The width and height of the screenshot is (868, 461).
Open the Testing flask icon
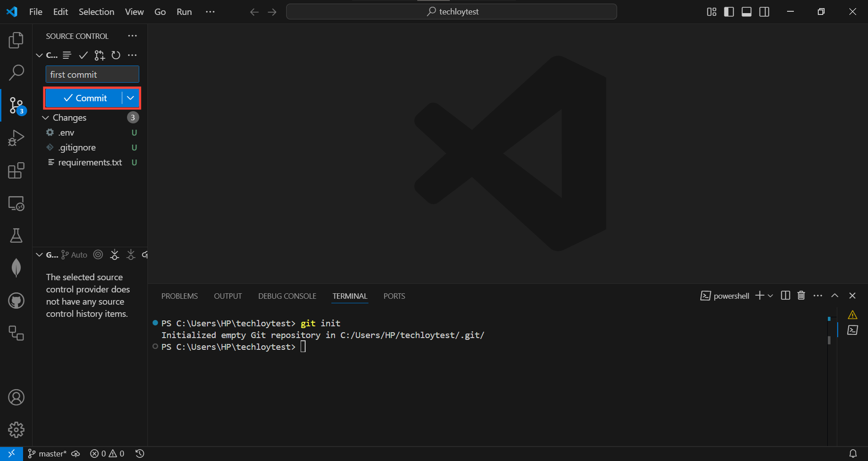16,236
